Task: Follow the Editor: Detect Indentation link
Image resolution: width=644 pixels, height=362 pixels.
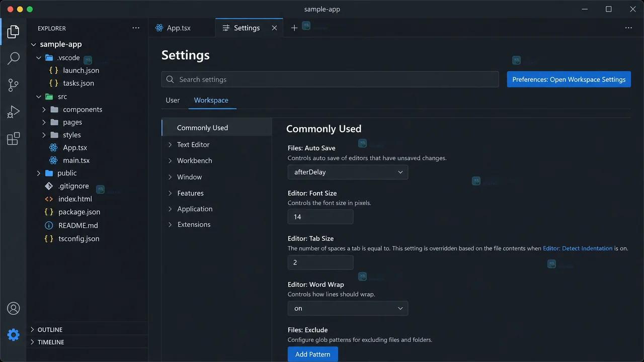Action: point(578,248)
